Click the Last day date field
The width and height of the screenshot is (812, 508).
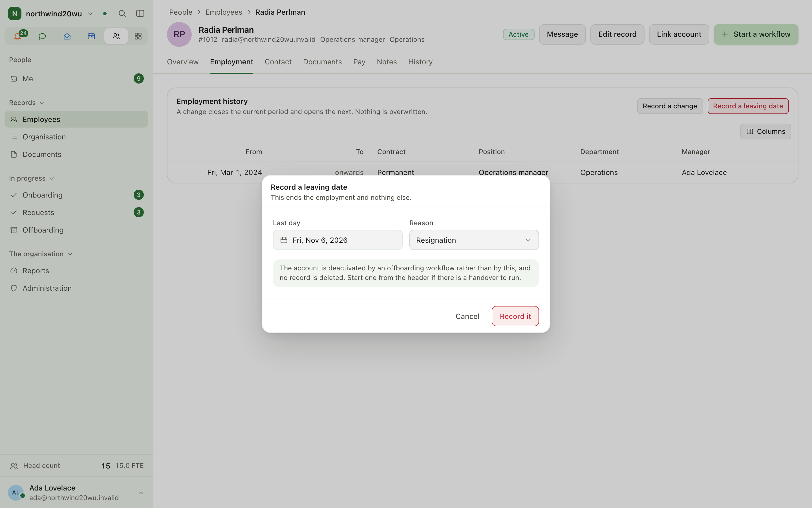coord(337,240)
